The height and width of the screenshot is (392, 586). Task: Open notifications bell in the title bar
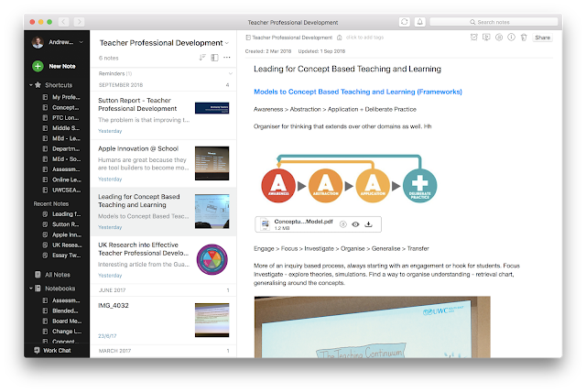point(419,22)
